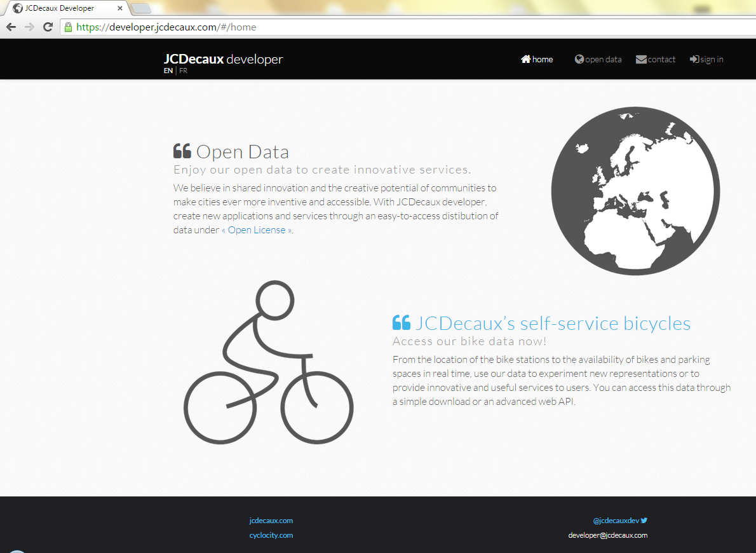Switch language to FR
This screenshot has height=553, width=756.
coord(183,71)
